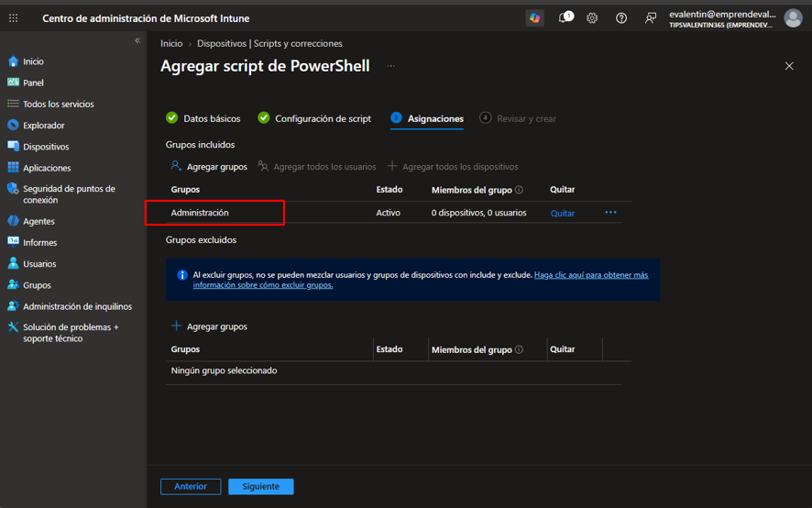
Task: Open Explorador in the sidebar
Action: pos(43,125)
